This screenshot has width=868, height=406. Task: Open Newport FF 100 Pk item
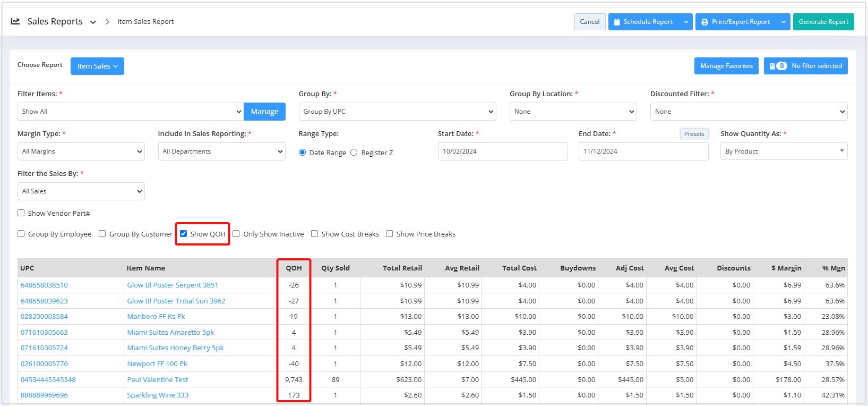157,364
